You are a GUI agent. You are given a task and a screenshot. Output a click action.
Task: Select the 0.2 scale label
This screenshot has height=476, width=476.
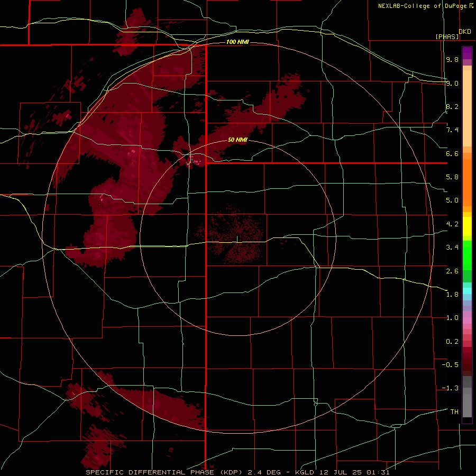[x=452, y=342]
